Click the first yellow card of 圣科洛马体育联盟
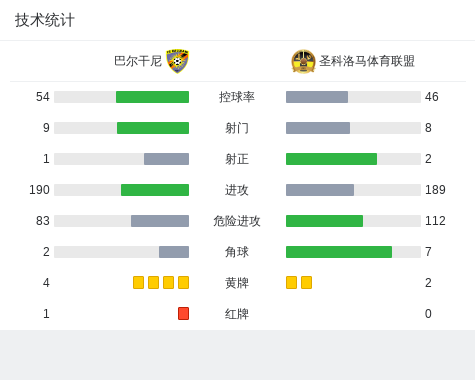 [291, 282]
